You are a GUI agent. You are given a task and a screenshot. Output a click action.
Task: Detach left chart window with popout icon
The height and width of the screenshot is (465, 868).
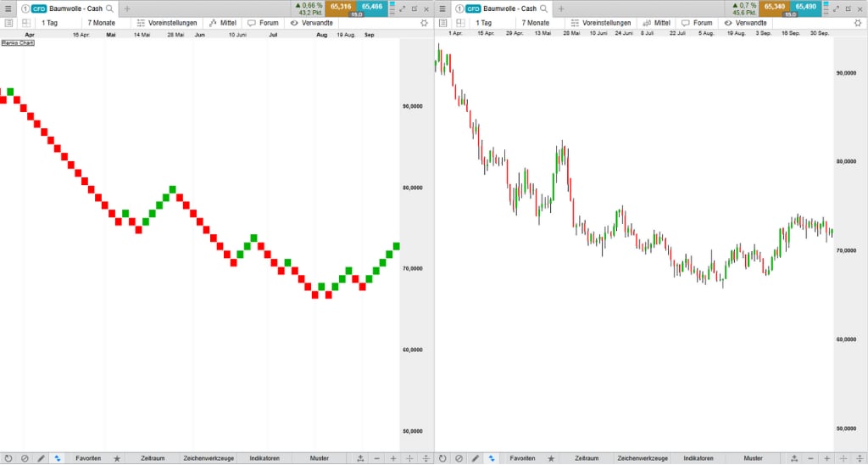pos(414,8)
